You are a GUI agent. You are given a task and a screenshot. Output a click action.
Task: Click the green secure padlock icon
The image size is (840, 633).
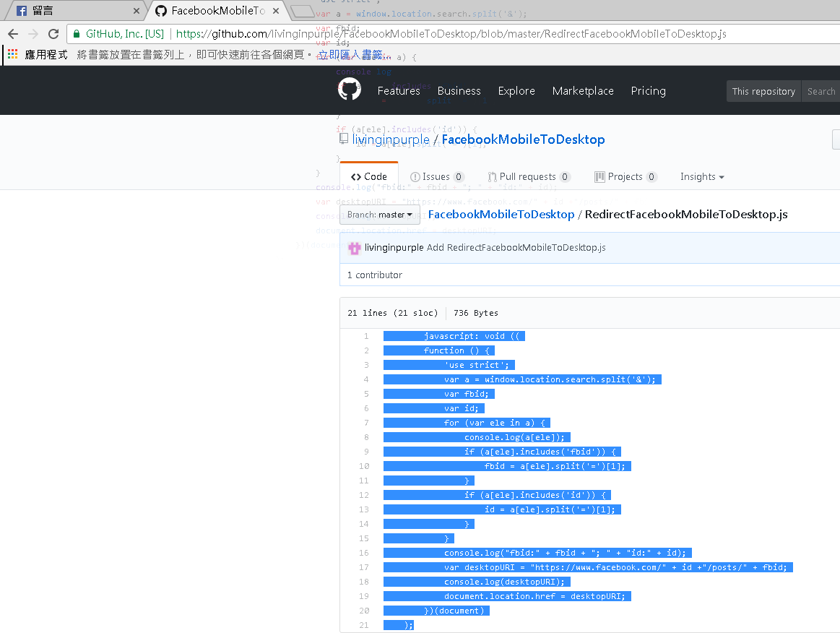point(77,34)
